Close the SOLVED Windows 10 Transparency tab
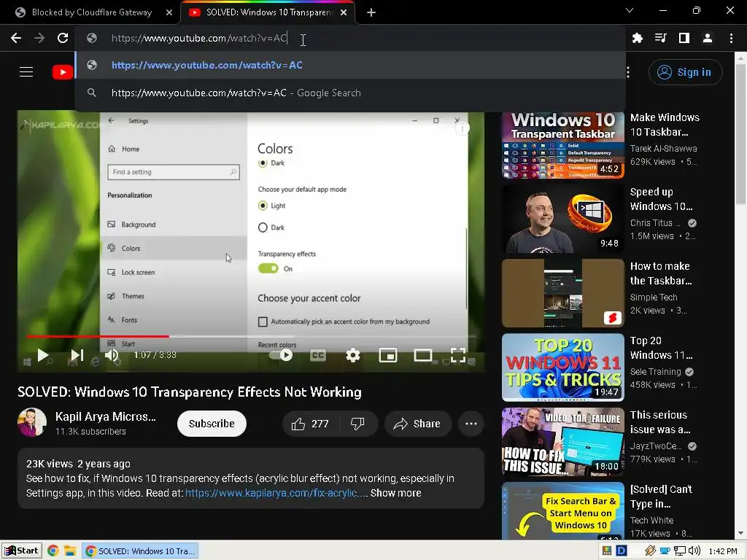The width and height of the screenshot is (747, 560). pos(344,12)
